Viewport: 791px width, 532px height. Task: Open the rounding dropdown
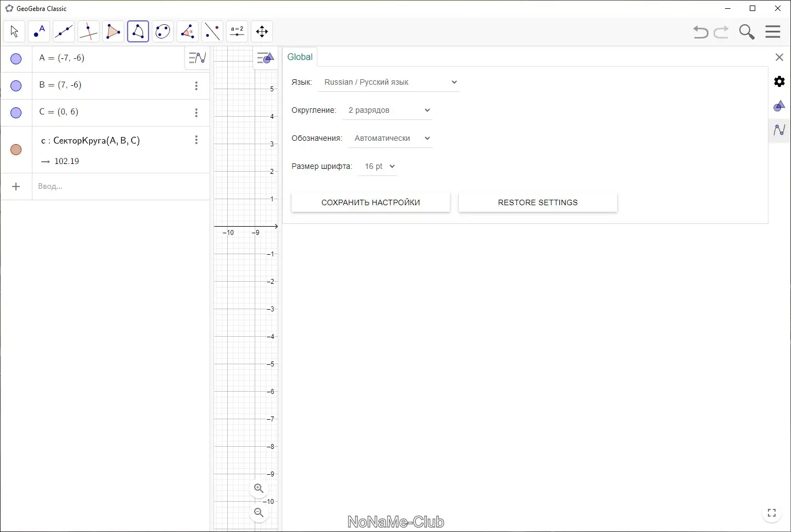(387, 110)
